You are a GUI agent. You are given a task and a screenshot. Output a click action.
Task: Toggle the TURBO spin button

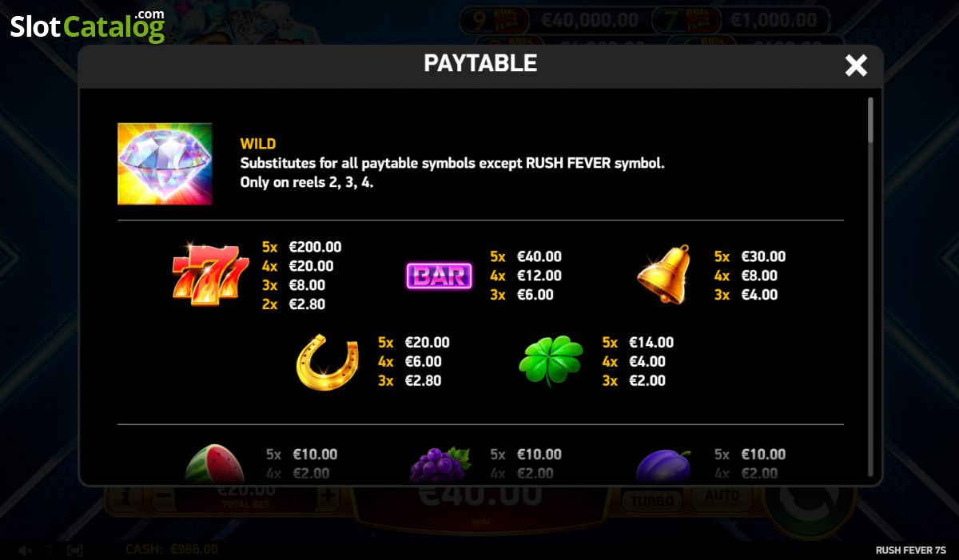coord(653,501)
